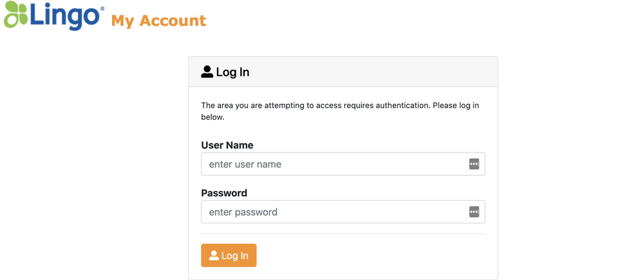Select the orange My Account heading
Screen dimensions: 644x280
point(158,21)
